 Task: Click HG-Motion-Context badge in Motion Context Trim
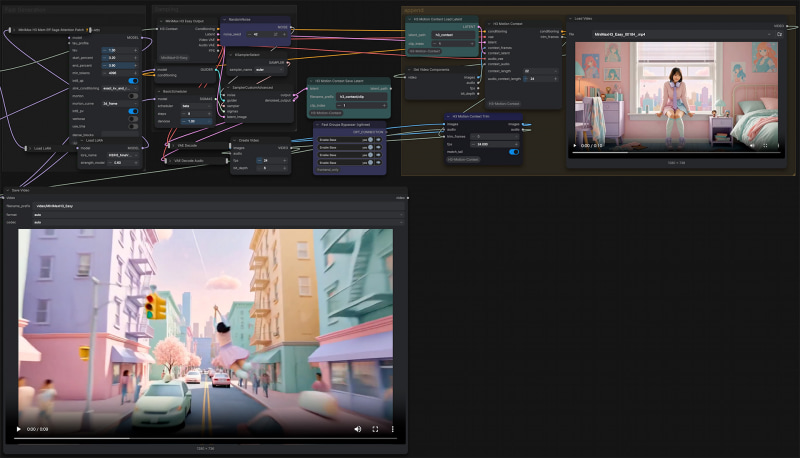point(463,160)
